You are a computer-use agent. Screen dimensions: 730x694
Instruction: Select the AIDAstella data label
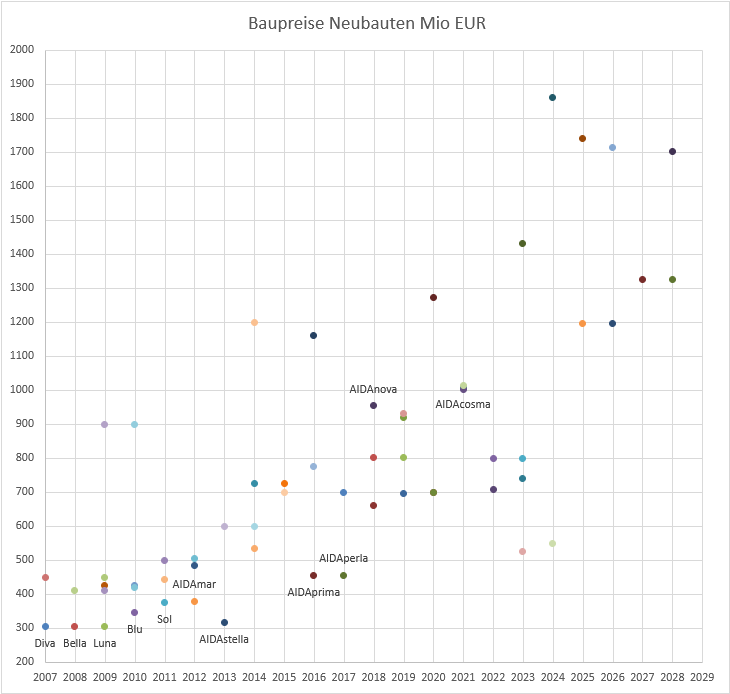pyautogui.click(x=224, y=639)
